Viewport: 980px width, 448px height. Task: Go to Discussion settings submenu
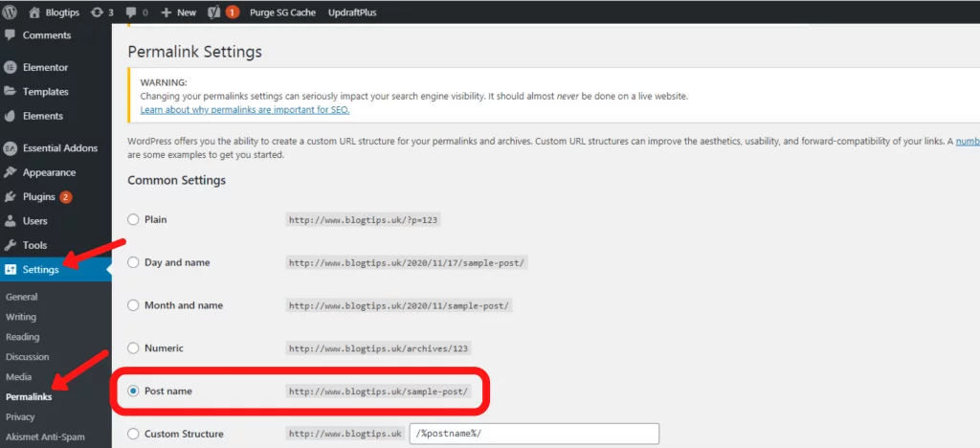click(27, 357)
